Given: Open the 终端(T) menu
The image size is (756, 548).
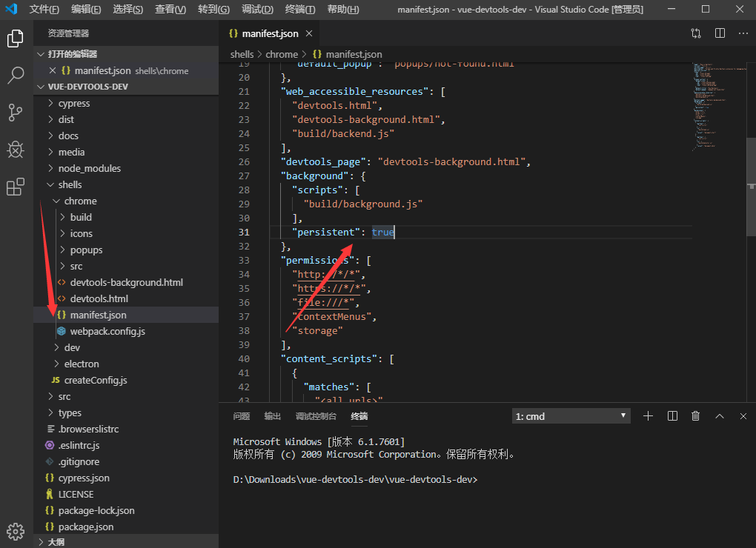Looking at the screenshot, I should (300, 10).
